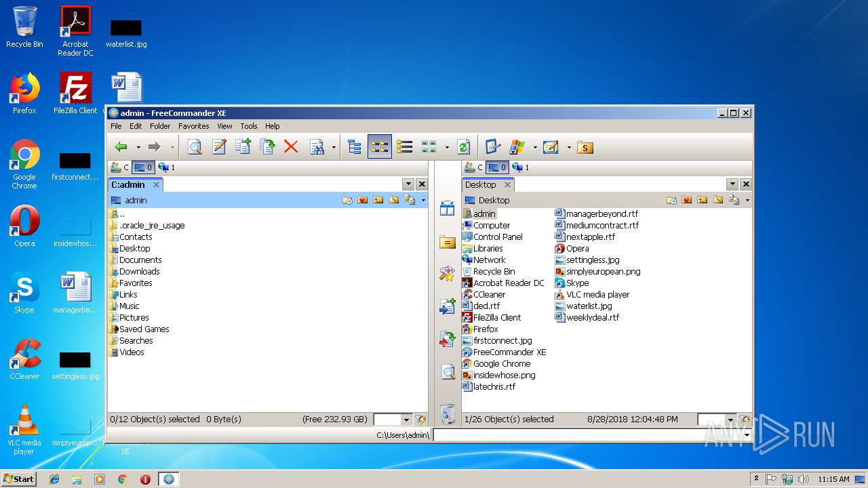Switch to details list view mode
Image resolution: width=868 pixels, height=488 pixels.
tap(405, 147)
